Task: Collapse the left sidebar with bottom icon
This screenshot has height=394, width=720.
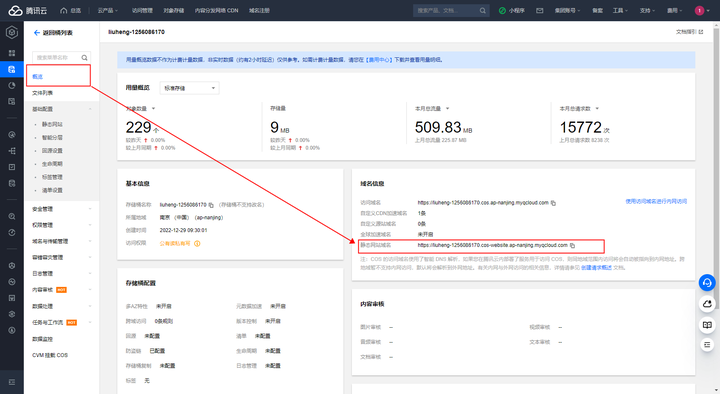Action: coord(12,382)
